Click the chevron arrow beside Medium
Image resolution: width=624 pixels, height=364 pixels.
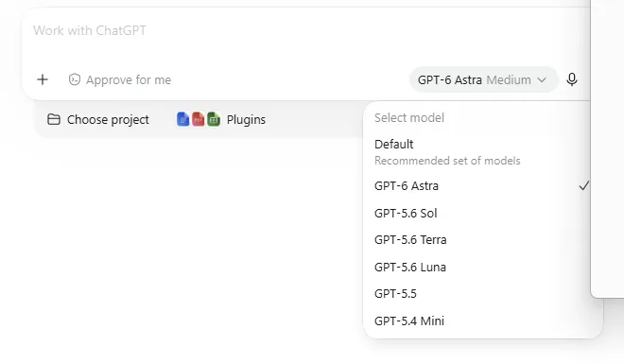tap(542, 80)
